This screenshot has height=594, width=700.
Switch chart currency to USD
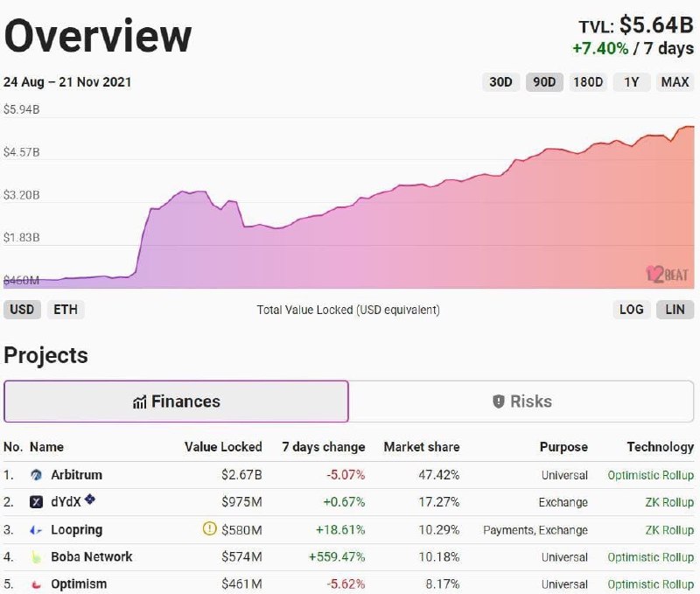click(x=22, y=310)
